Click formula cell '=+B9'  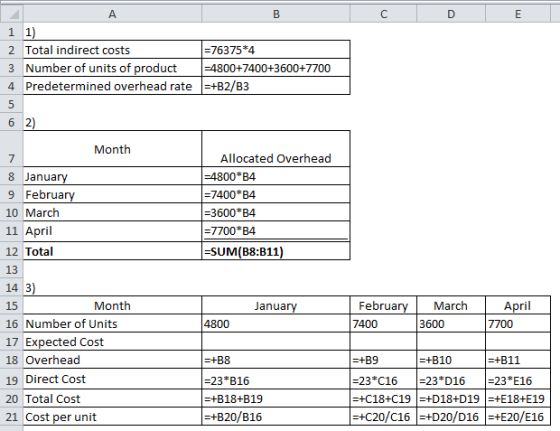(x=383, y=360)
